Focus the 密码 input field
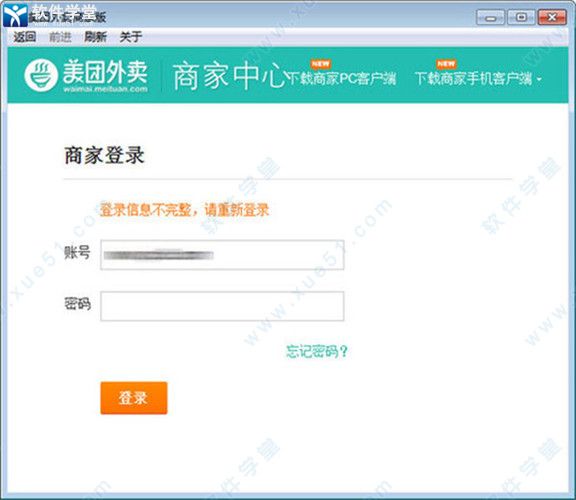Screen dimensions: 576x500 pos(222,306)
